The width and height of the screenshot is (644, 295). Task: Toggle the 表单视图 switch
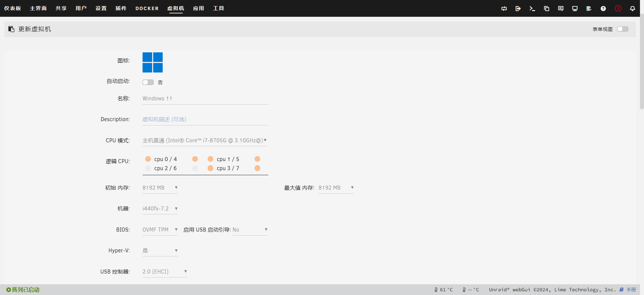point(623,29)
